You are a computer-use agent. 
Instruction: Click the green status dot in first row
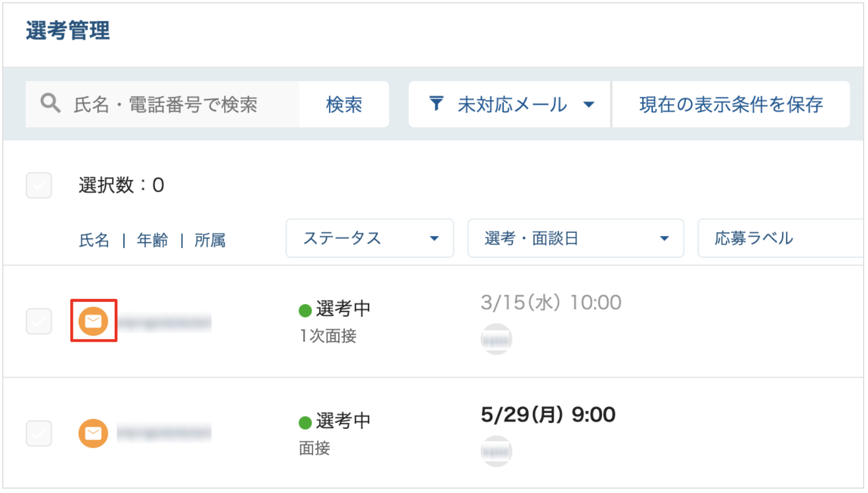point(305,311)
